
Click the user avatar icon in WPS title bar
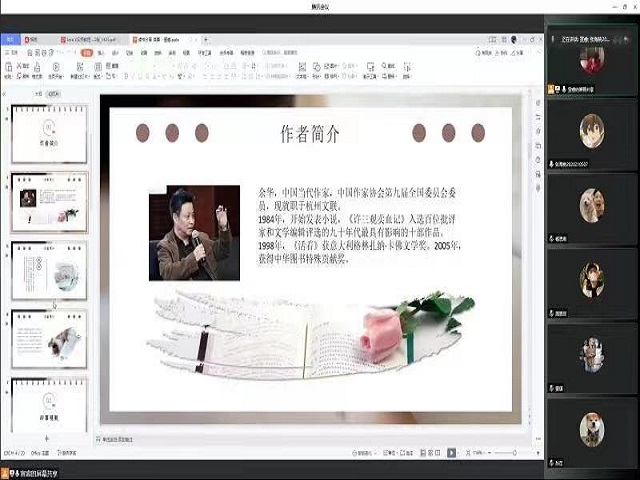pos(514,40)
